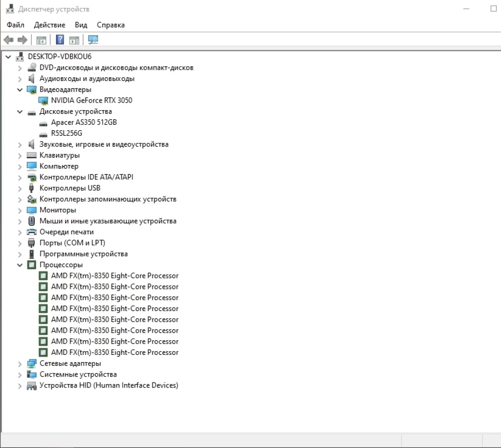Select Порты (COM и LPT) label
The height and width of the screenshot is (448, 501).
point(72,243)
